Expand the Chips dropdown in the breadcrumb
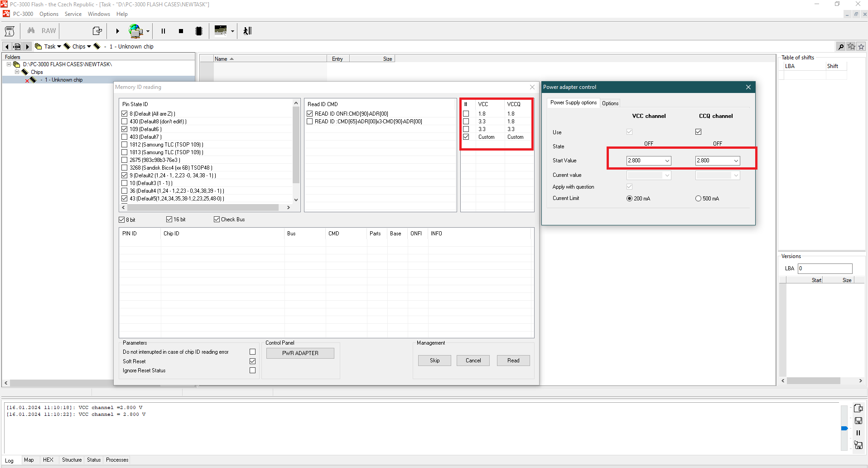The height and width of the screenshot is (468, 868). tap(89, 47)
